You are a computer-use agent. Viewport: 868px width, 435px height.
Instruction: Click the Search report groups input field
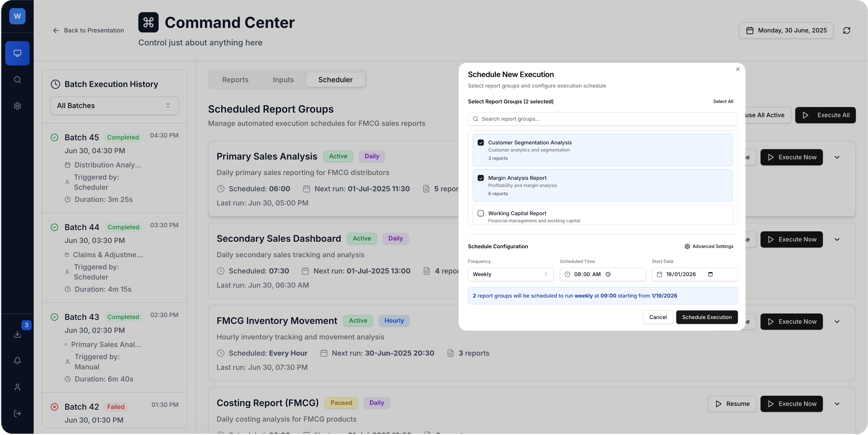tap(603, 119)
